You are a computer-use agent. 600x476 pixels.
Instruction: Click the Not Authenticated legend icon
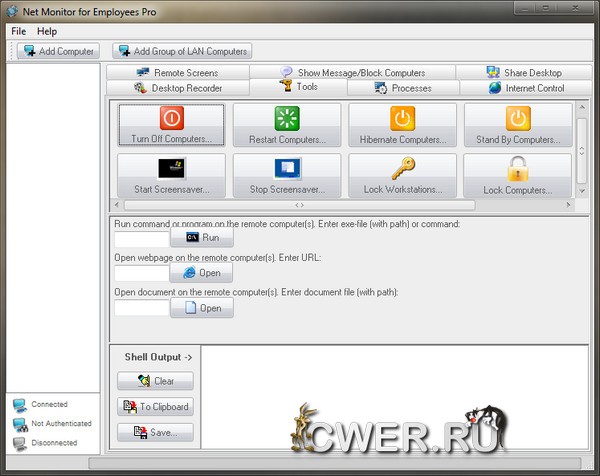coord(20,425)
